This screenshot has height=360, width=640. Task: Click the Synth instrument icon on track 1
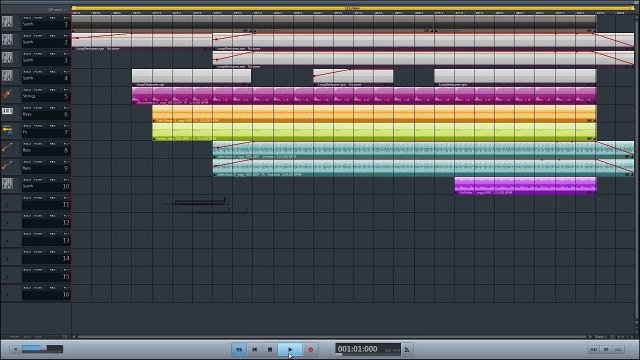[7, 22]
